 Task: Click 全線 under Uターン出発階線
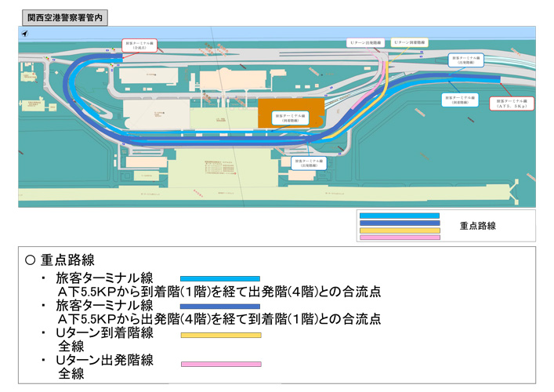click(x=71, y=374)
